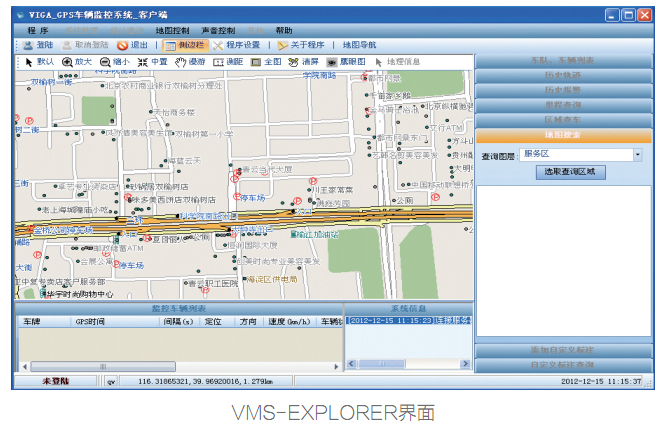Open the greyed 系统管理 menu

(x=82, y=30)
